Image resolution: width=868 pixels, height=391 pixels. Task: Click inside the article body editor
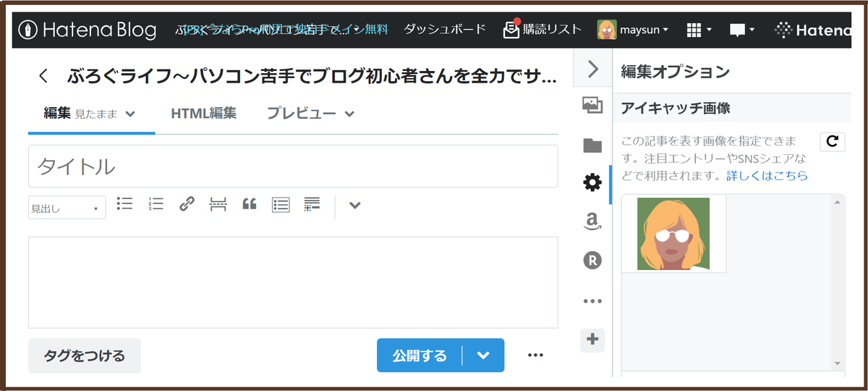tap(293, 282)
